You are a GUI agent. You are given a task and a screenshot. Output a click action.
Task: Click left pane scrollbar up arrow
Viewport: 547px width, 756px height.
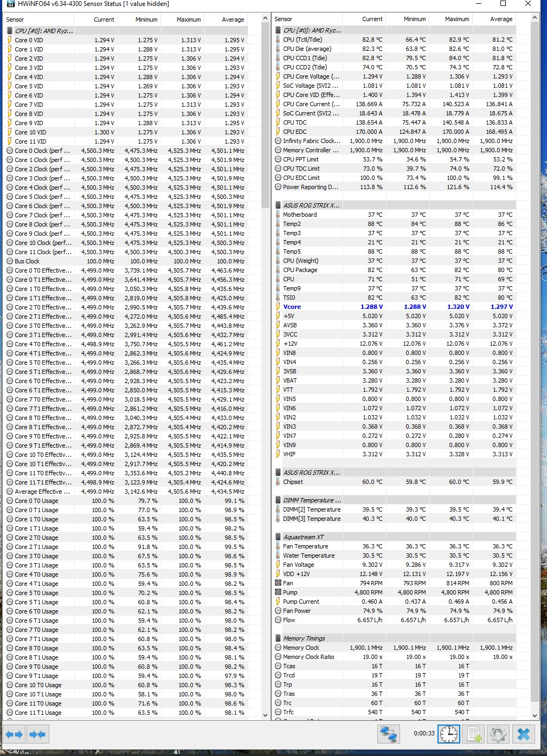pyautogui.click(x=266, y=19)
